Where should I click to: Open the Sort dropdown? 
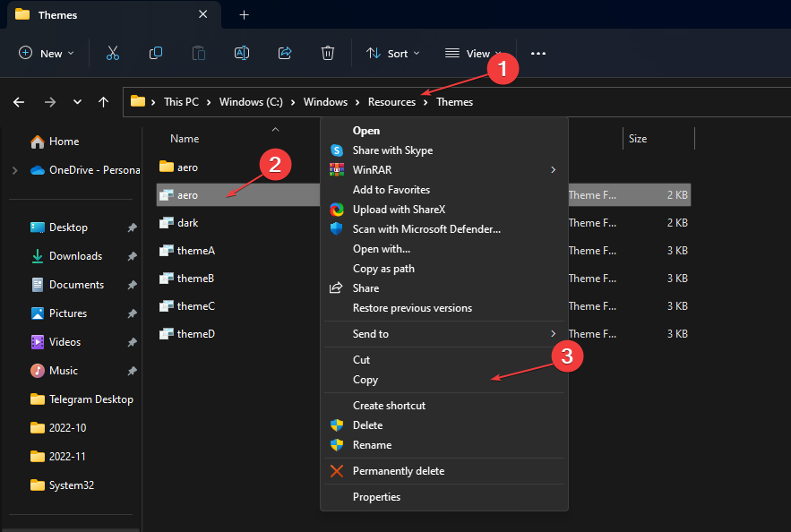393,54
